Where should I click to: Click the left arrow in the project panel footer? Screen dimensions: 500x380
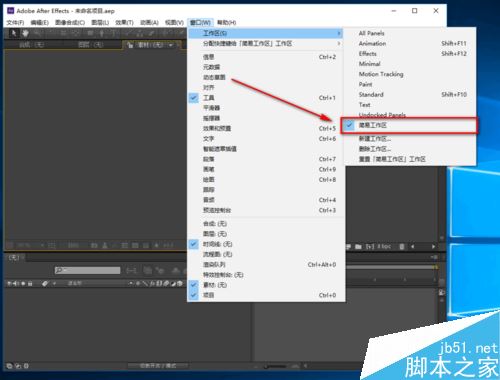click(x=413, y=247)
